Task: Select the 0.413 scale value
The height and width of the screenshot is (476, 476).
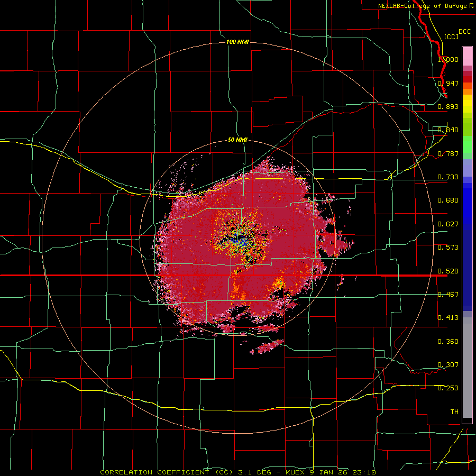Action: coord(448,318)
